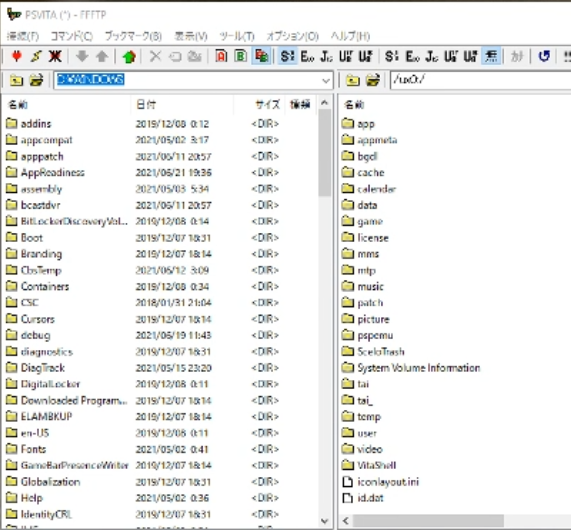Select JIS kanji code in first group
This screenshot has height=530, width=571.
click(x=327, y=56)
